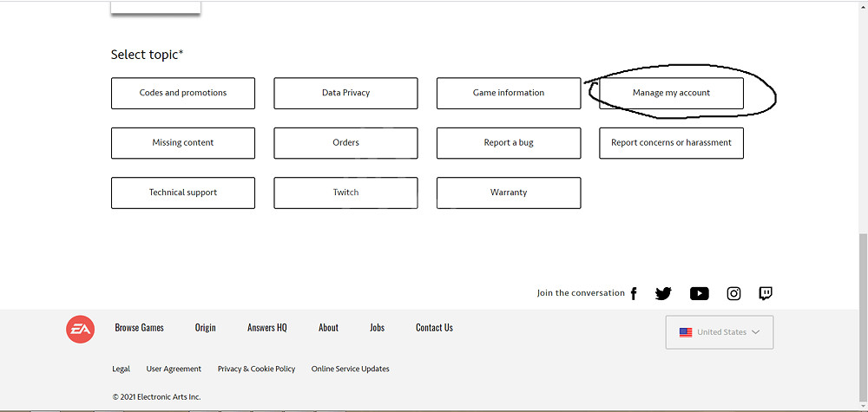Open Browse Games in footer menu
Viewport: 868px width, 412px height.
click(x=139, y=328)
